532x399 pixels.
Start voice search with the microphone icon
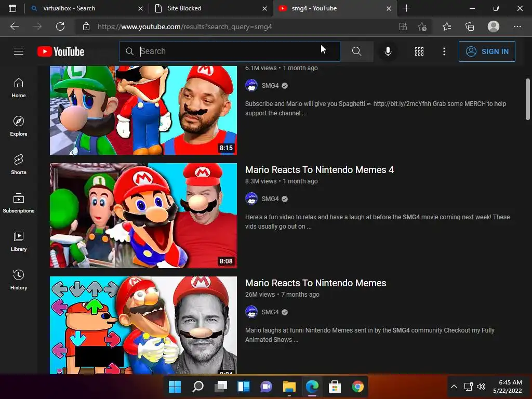(x=388, y=51)
